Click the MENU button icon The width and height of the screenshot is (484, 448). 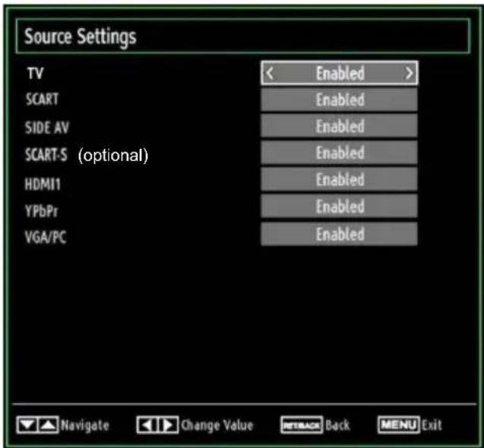(399, 425)
